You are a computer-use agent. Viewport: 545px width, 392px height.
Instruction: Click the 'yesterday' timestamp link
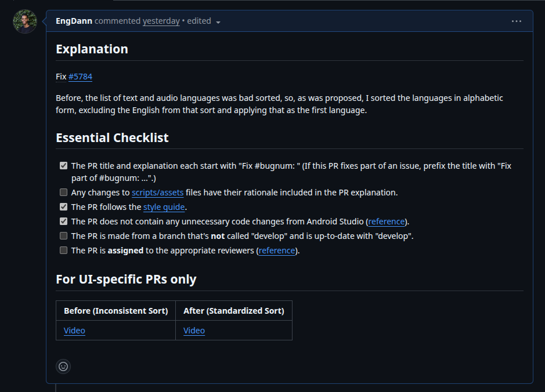(x=161, y=21)
